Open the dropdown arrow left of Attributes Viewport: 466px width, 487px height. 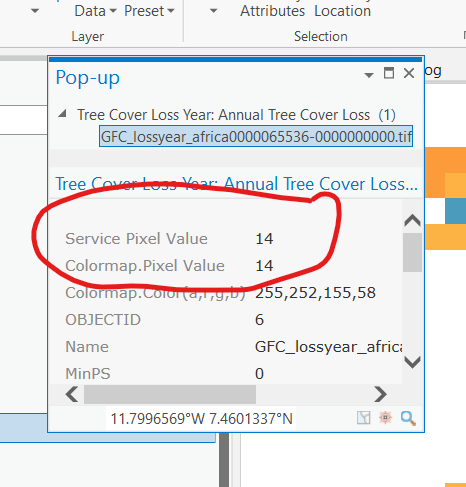tap(213, 11)
